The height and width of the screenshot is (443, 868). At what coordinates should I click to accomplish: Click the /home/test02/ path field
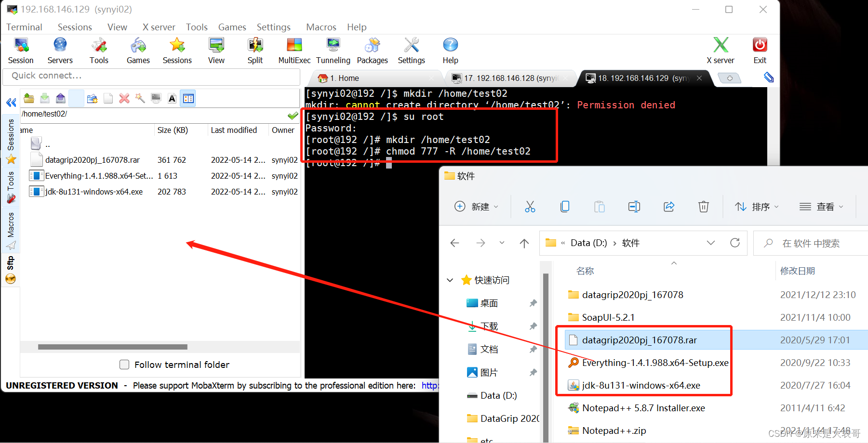[x=153, y=114]
